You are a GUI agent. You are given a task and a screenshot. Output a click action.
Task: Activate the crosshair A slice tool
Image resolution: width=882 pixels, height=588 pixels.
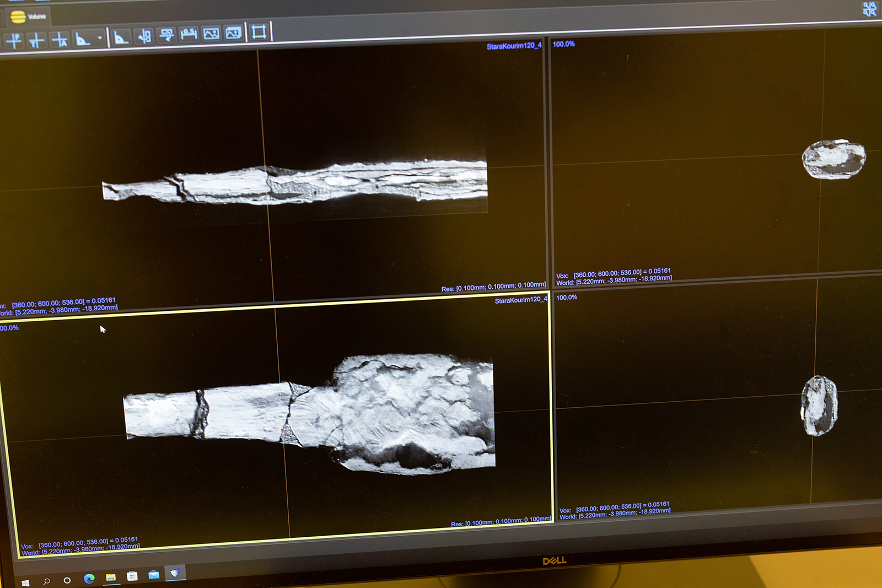click(x=60, y=40)
